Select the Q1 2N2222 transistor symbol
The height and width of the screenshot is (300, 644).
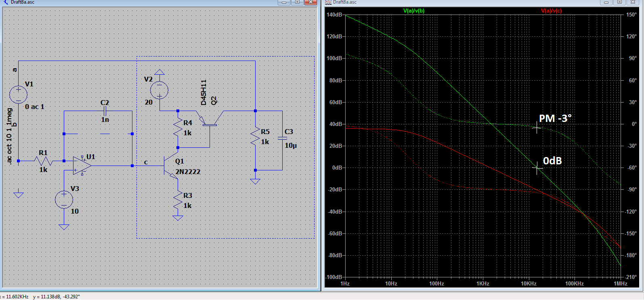pyautogui.click(x=171, y=166)
